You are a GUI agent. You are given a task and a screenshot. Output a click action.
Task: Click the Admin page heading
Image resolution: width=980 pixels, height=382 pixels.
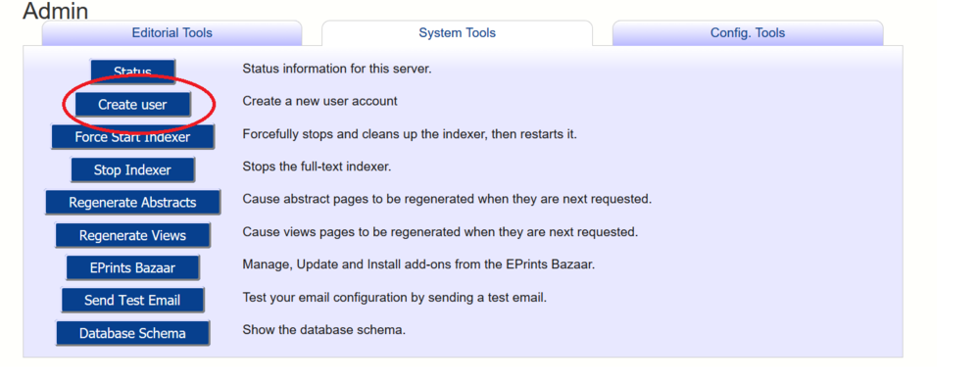pyautogui.click(x=56, y=11)
